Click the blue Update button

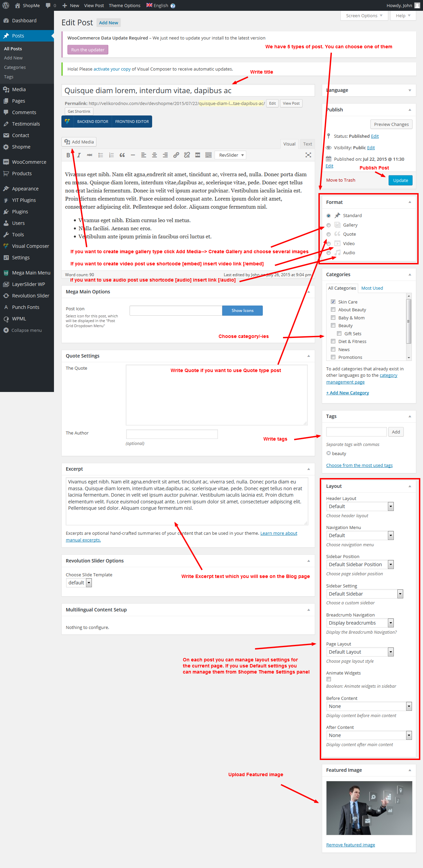point(400,180)
